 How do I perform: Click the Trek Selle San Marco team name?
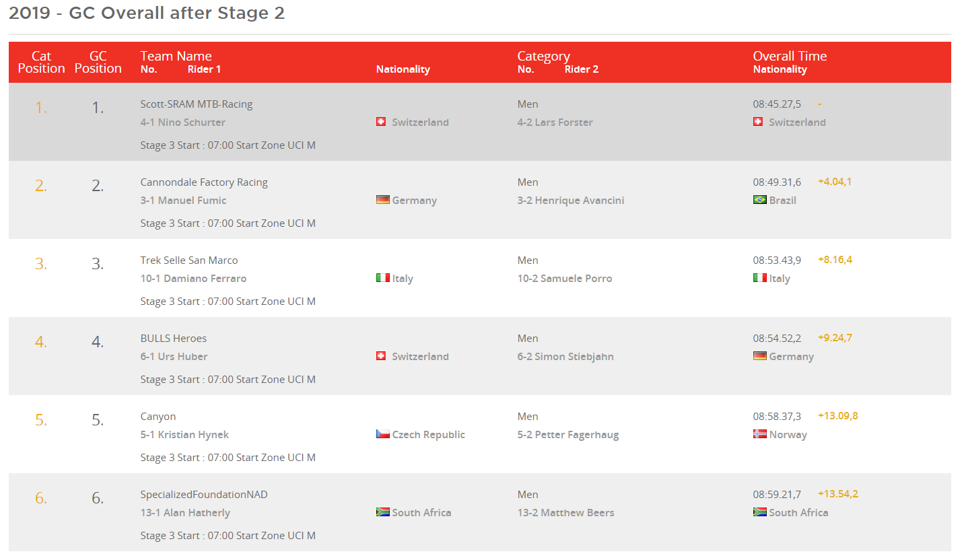(x=189, y=260)
